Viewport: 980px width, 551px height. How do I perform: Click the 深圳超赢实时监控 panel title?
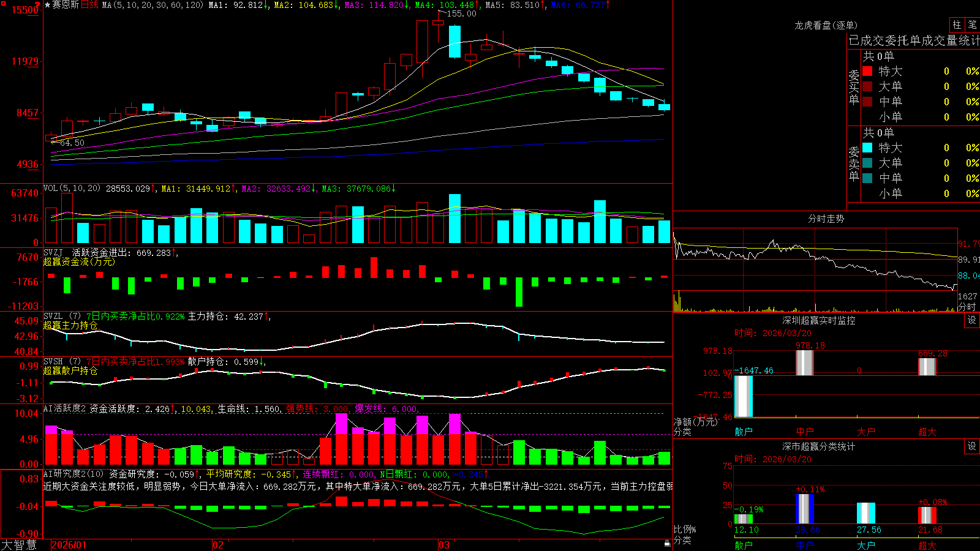point(818,320)
